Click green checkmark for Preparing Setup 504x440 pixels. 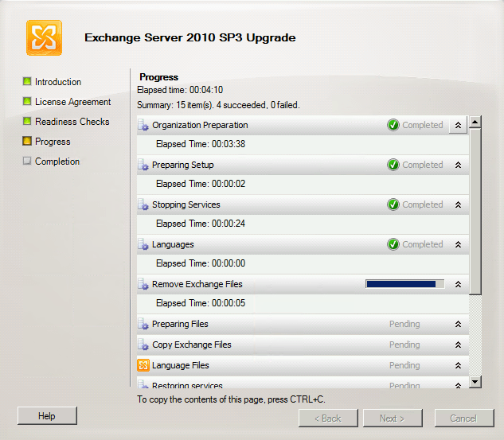[x=393, y=165]
